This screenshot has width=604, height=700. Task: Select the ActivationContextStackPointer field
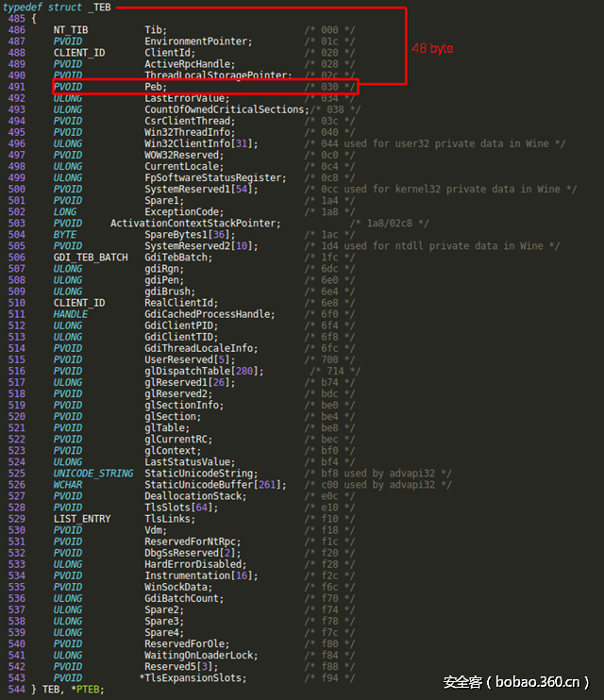[x=194, y=224]
